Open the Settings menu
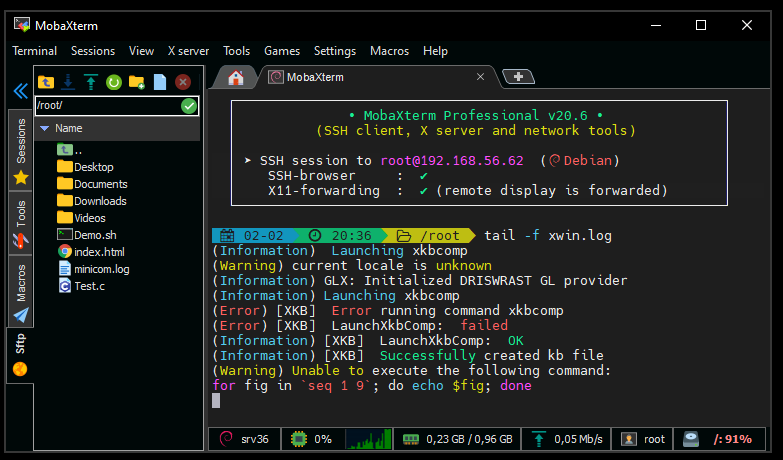The width and height of the screenshot is (783, 460). 335,51
